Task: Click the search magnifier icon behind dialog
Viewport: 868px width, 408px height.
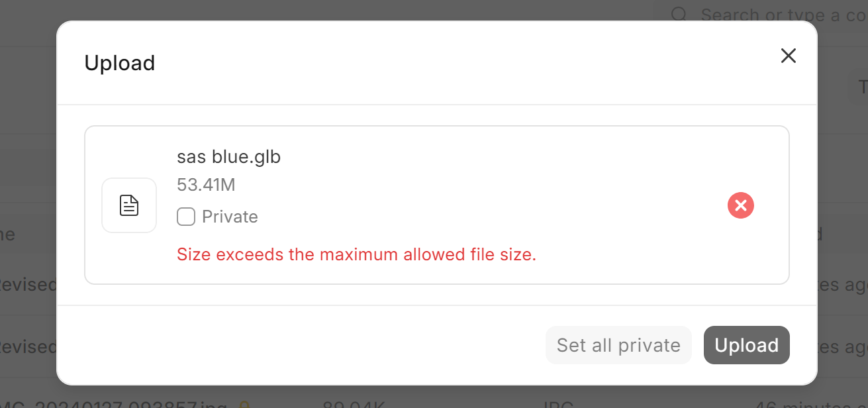Action: click(x=679, y=15)
